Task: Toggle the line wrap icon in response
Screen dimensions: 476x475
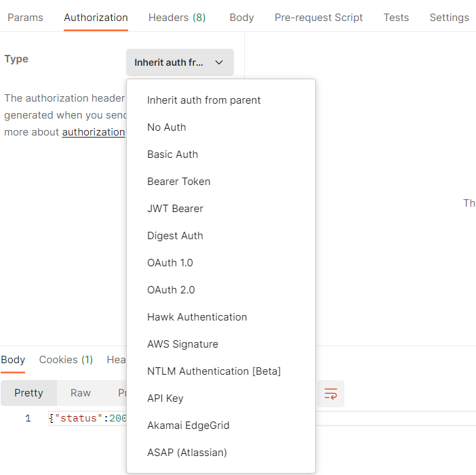Action: (331, 394)
